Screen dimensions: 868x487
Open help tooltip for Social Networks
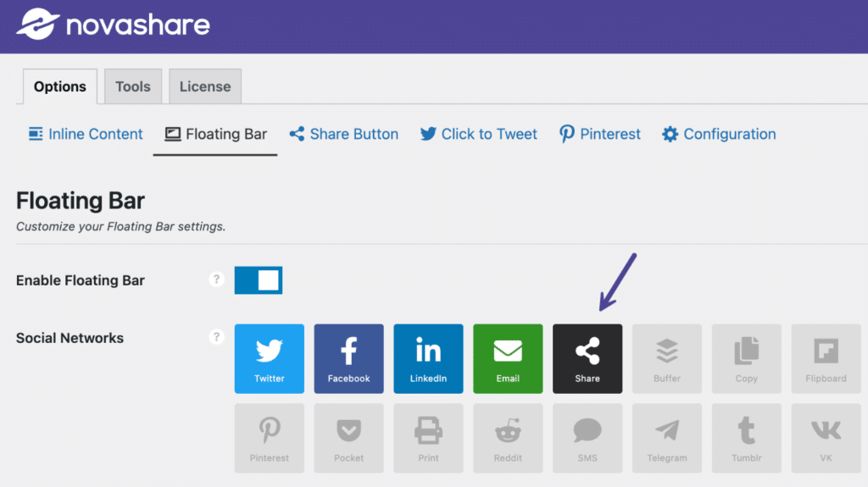[216, 337]
